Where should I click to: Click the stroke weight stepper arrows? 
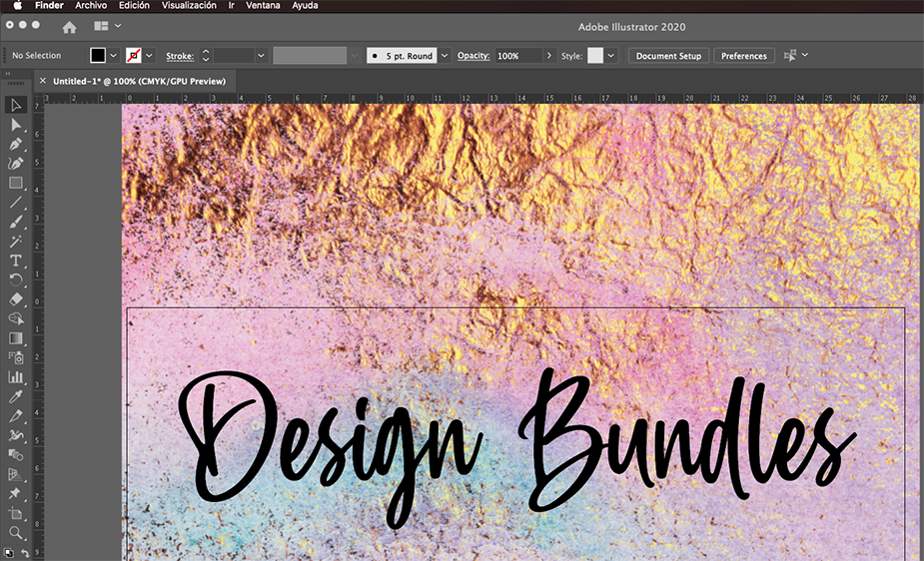pos(206,55)
